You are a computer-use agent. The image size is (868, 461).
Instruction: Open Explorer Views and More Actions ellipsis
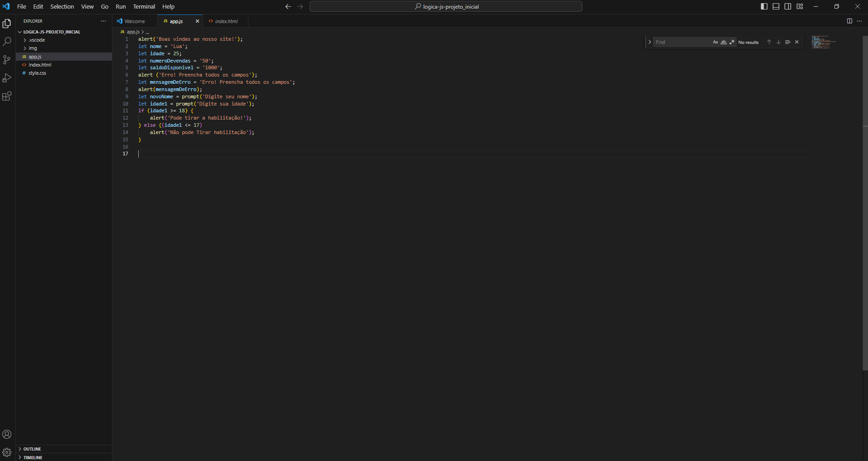click(103, 21)
